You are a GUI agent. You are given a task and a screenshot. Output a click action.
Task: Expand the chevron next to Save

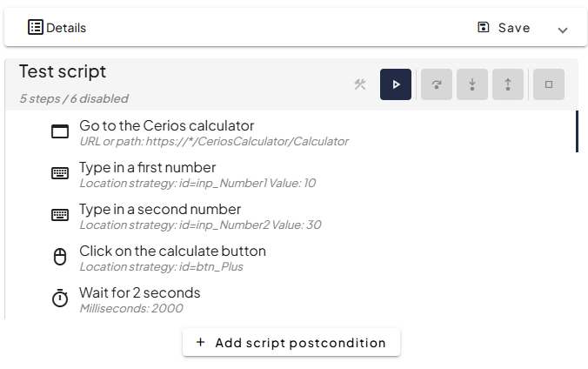[x=563, y=29]
